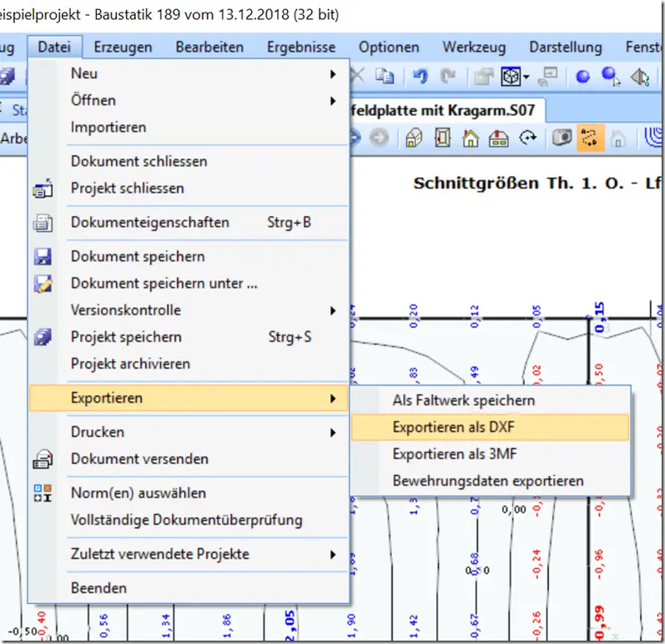Open the Optionen menu
Image resolution: width=665 pixels, height=644 pixels.
point(389,47)
